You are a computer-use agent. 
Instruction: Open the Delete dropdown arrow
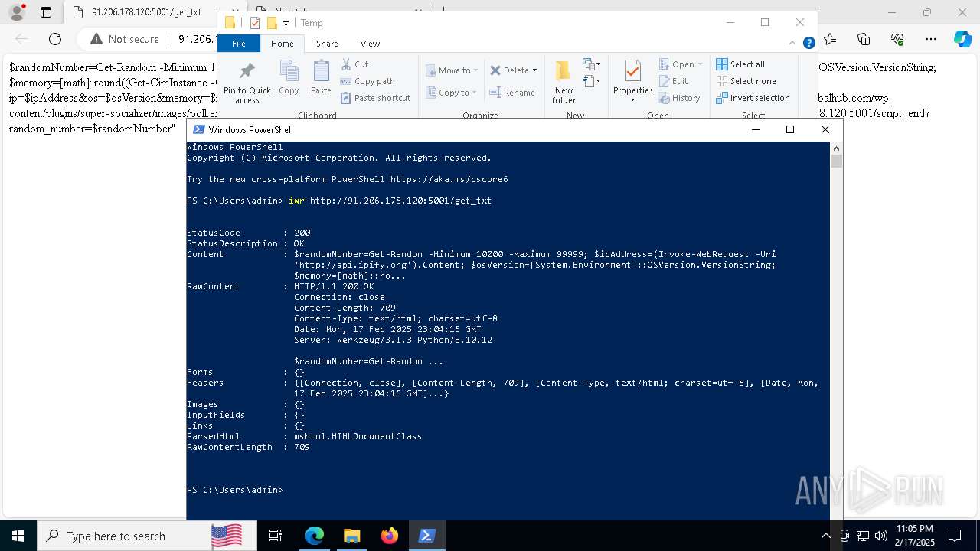534,70
